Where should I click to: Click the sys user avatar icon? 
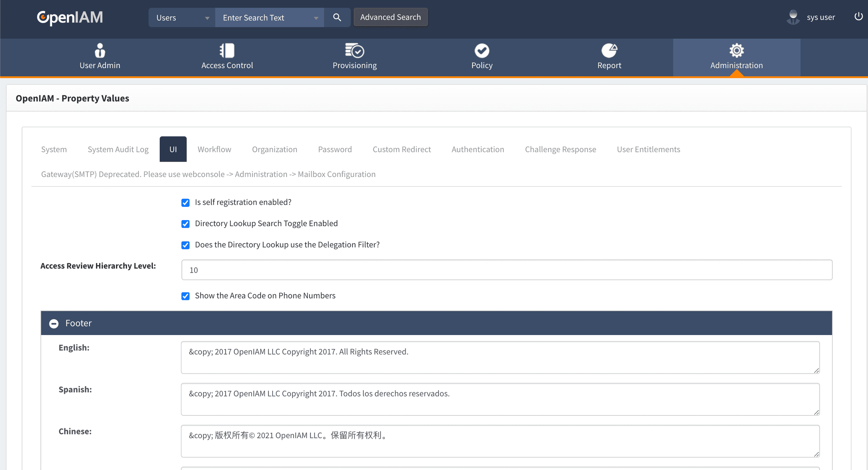point(793,17)
